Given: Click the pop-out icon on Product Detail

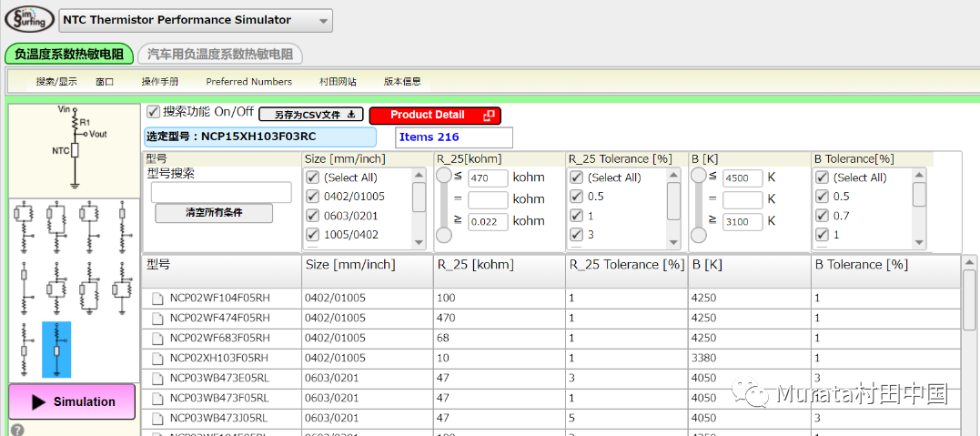Looking at the screenshot, I should point(489,115).
